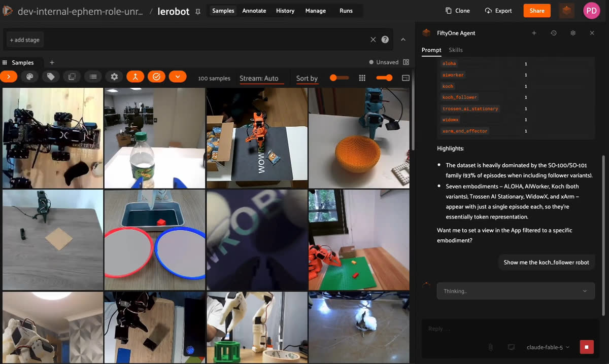Open display options gear in the samples toolbar
This screenshot has height=364, width=609.
(x=114, y=77)
